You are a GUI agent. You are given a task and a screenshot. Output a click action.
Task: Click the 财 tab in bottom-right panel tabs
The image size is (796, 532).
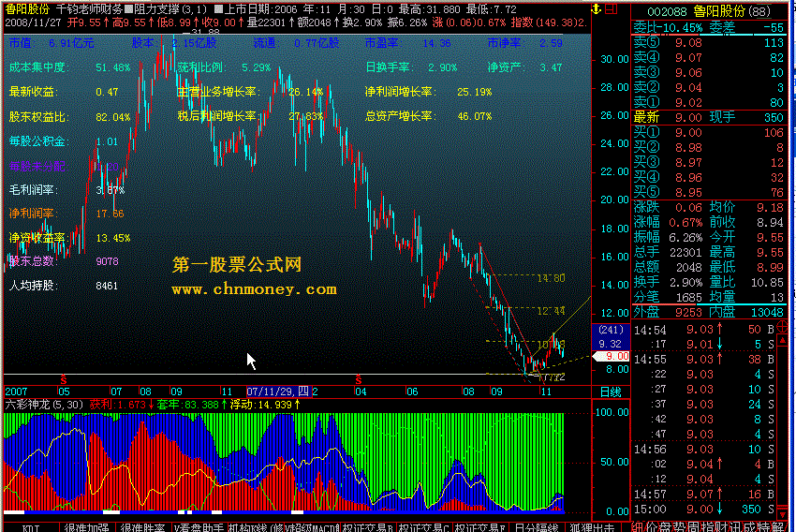click(721, 527)
